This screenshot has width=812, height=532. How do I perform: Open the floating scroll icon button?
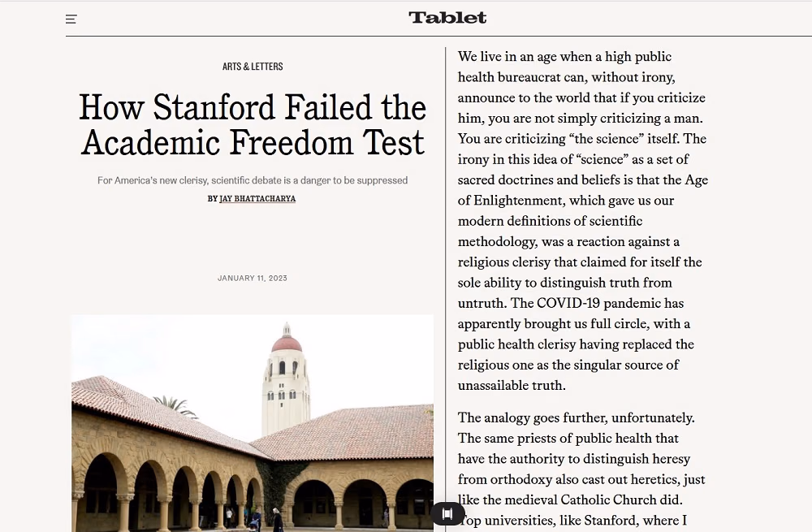pos(447,513)
